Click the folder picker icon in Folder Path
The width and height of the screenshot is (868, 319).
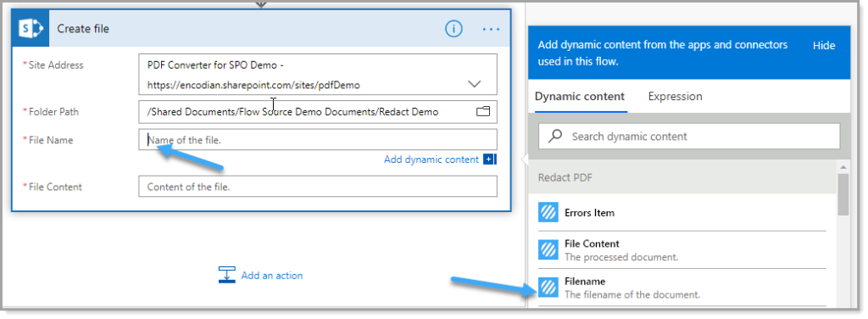point(483,111)
